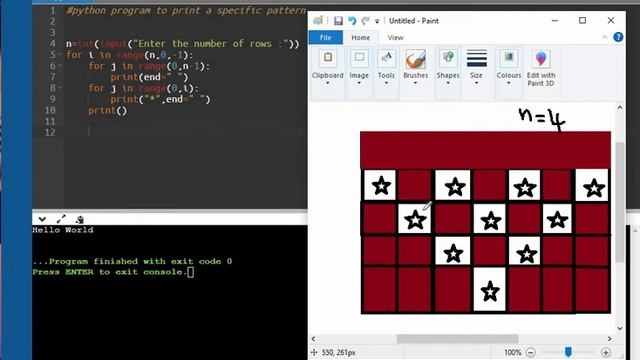The width and height of the screenshot is (640, 360).
Task: Click the Clipboard icon in the ribbon
Action: click(x=328, y=58)
